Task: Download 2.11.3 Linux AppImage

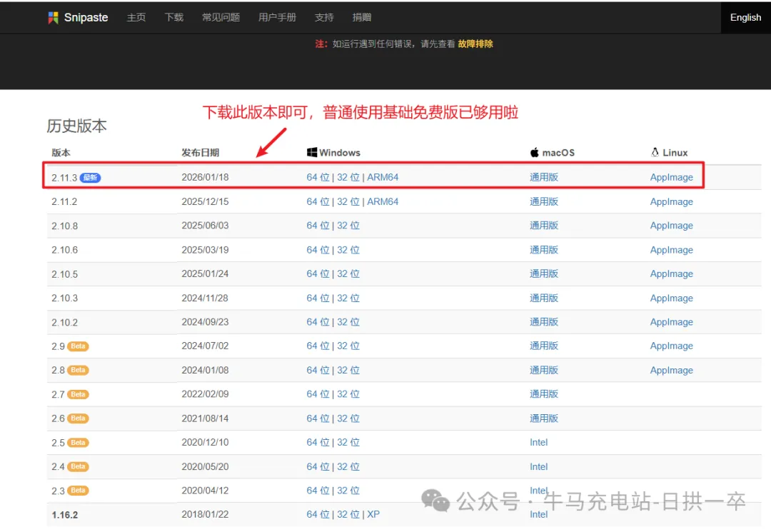Action: pyautogui.click(x=671, y=177)
